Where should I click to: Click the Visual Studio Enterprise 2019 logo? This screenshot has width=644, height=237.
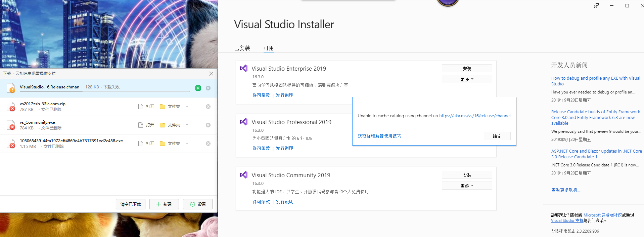point(244,68)
